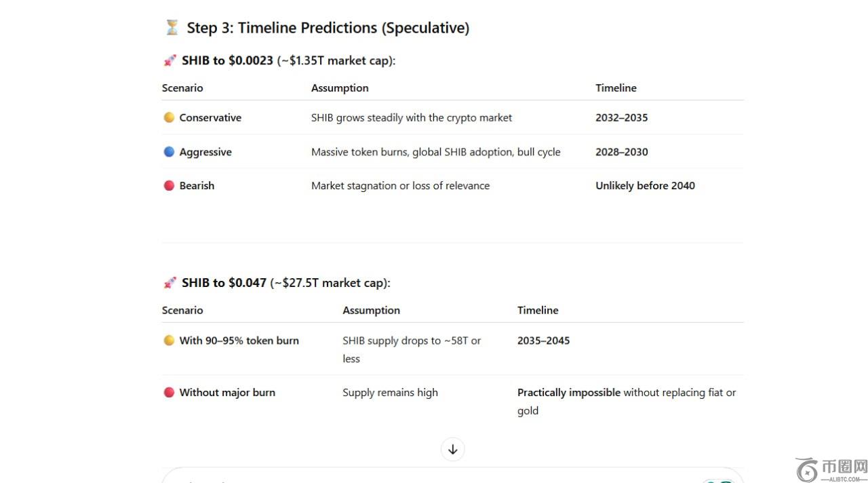This screenshot has height=483, width=868.
Task: Click the rocket icon before SHIB to $0.0023
Action: coord(170,60)
